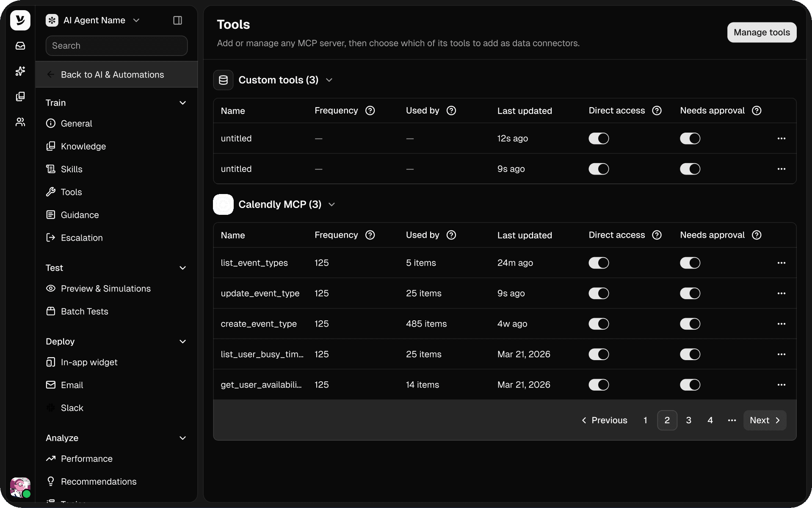Open more options for first untitled tool

tap(782, 139)
